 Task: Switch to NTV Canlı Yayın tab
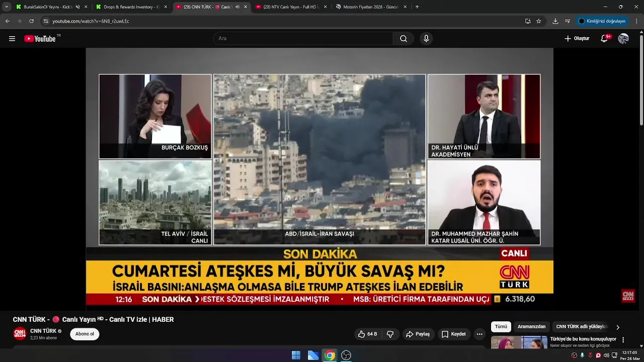tap(291, 7)
